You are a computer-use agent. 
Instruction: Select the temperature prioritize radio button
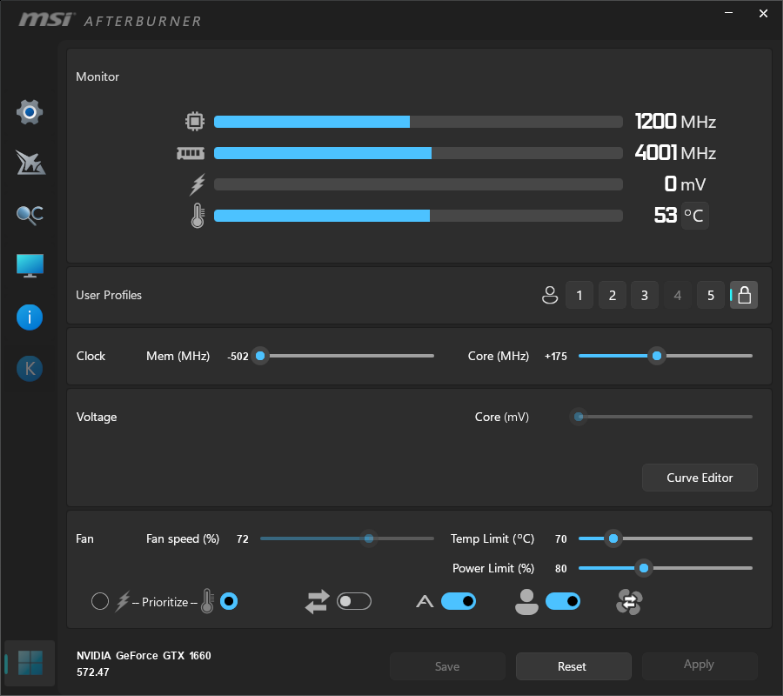click(229, 601)
